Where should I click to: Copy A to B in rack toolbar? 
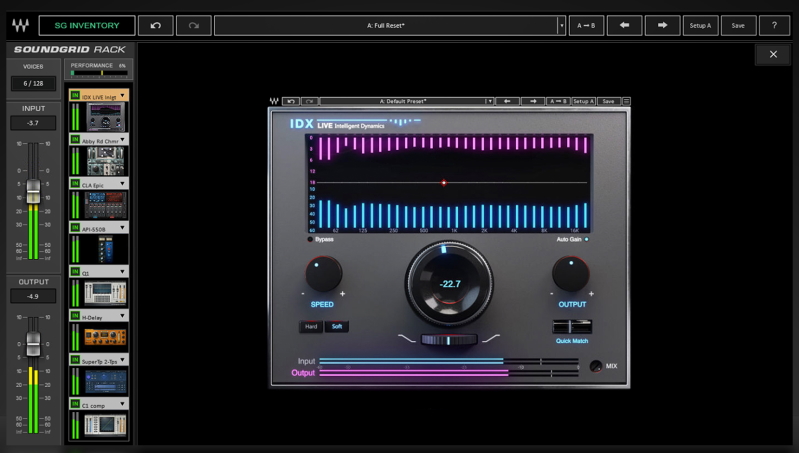pos(586,25)
